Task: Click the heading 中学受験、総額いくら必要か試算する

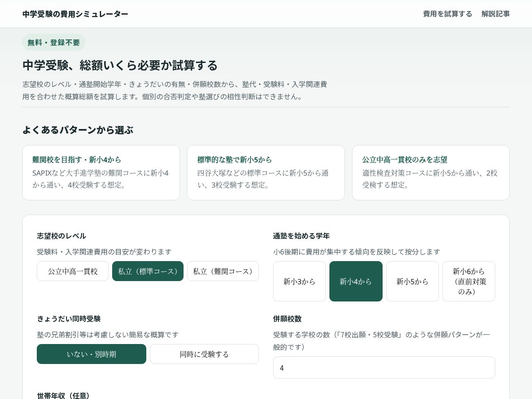Action: [x=120, y=65]
